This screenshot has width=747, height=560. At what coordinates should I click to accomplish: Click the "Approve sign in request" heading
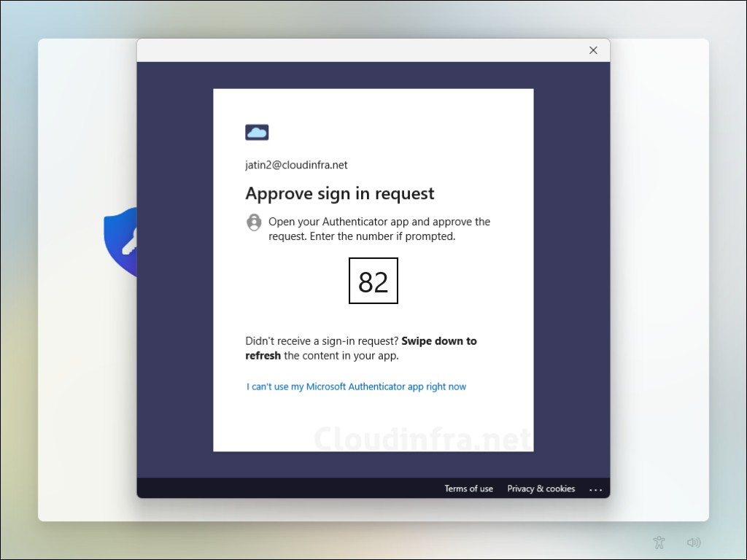point(339,193)
